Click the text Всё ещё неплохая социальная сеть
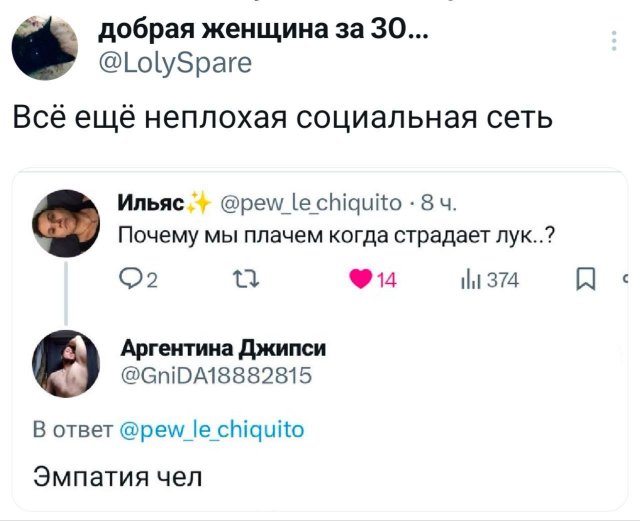 coord(283,121)
